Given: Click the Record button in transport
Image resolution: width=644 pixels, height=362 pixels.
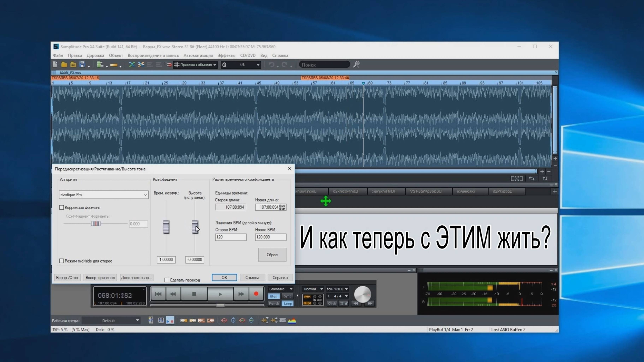Looking at the screenshot, I should pos(256,294).
